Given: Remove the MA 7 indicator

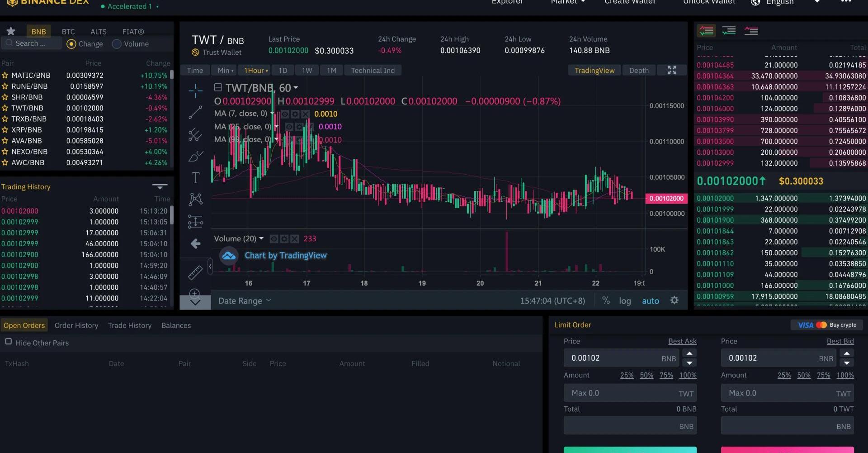Looking at the screenshot, I should pyautogui.click(x=305, y=114).
